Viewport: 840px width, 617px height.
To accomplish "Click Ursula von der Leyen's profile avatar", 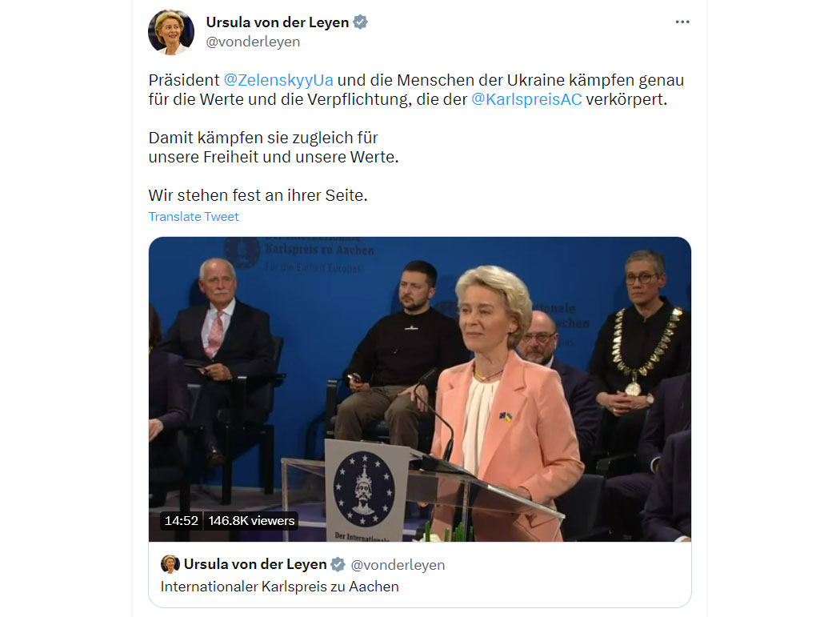I will (x=171, y=32).
